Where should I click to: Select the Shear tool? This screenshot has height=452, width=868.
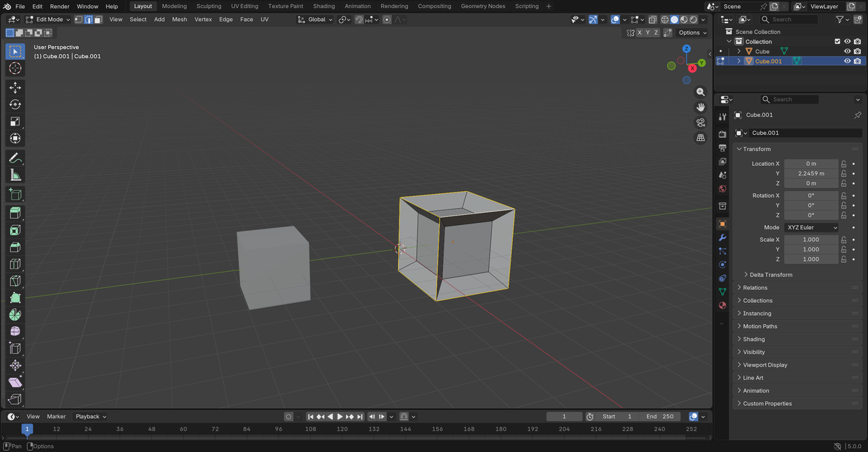(15, 382)
